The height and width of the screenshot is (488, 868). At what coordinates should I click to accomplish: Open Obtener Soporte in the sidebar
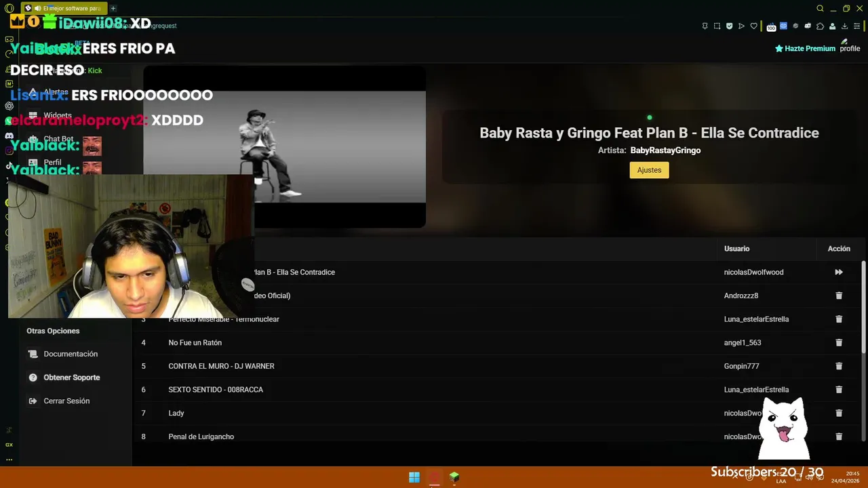[71, 378]
